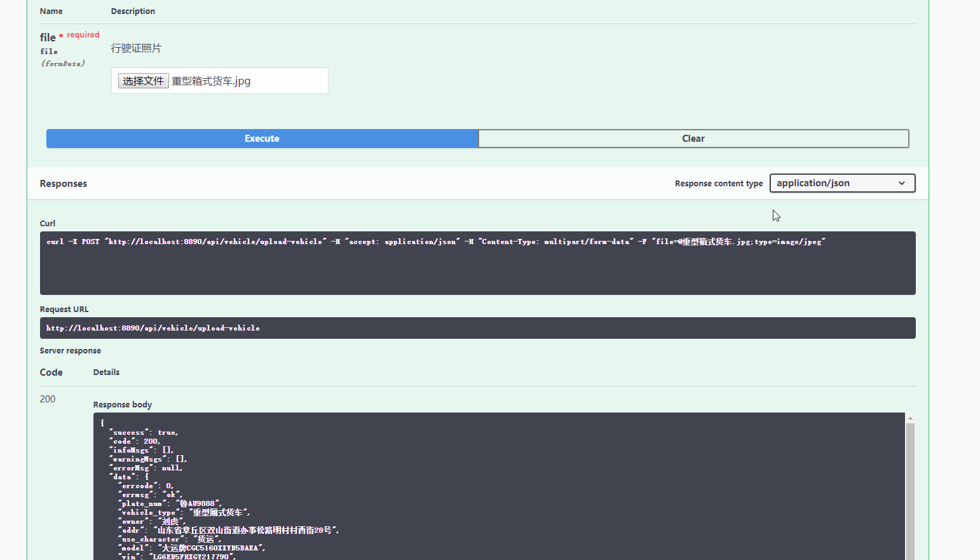Click the Description column header
Viewport: 980px width, 560px height.
click(x=133, y=11)
